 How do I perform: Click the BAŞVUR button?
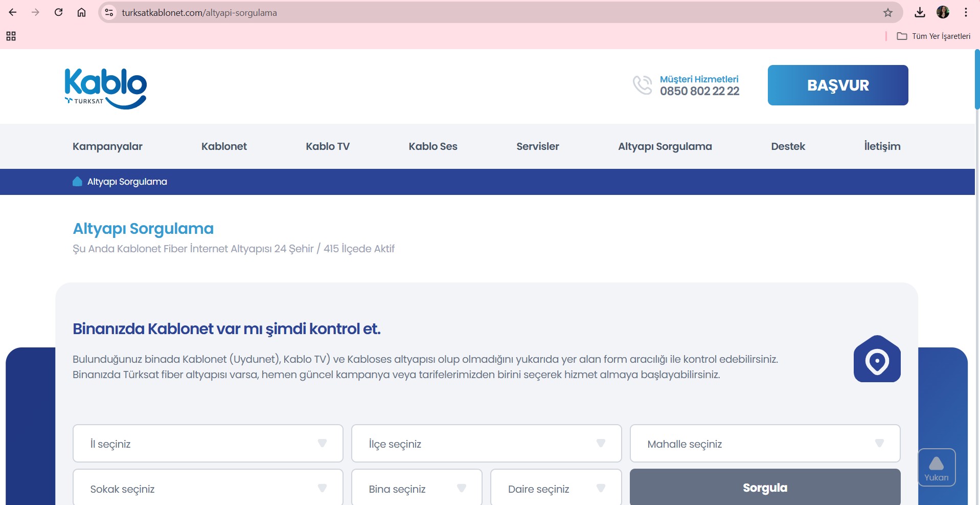[838, 85]
